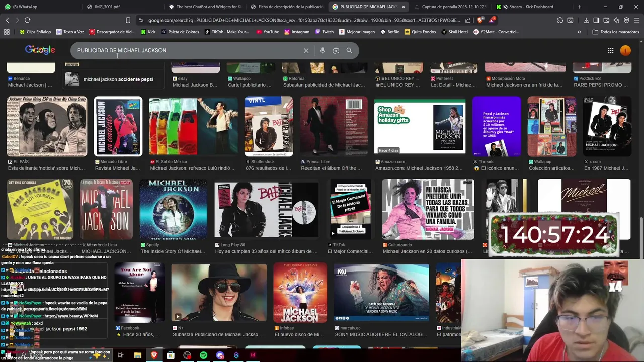Open marcatv.ec Sony Music catalog image

(381, 293)
